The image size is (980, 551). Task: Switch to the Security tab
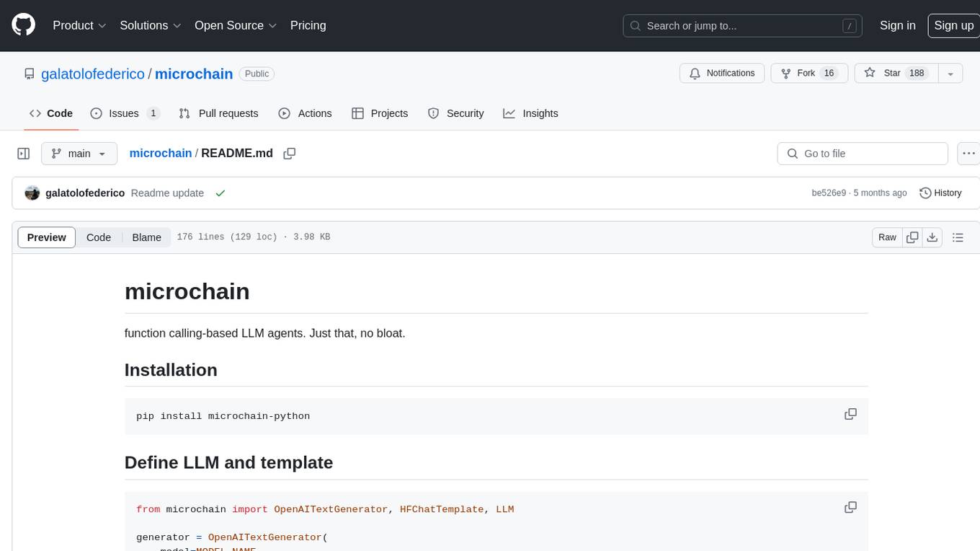click(x=455, y=113)
